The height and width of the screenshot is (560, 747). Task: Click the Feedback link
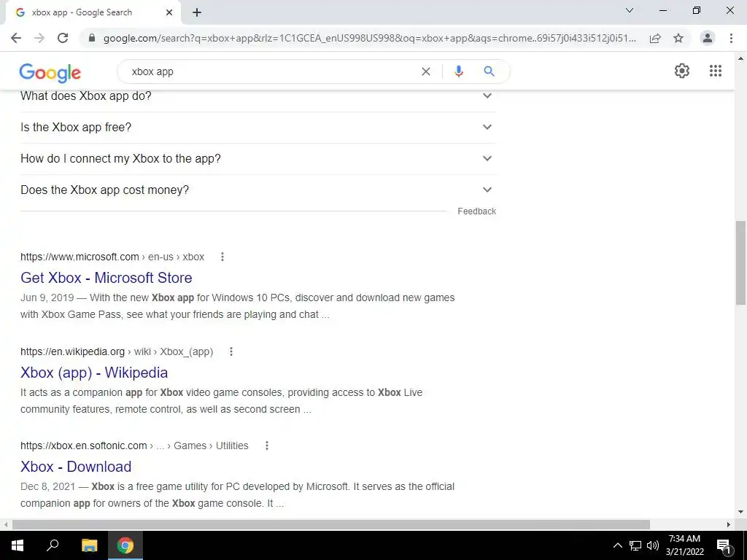477,211
